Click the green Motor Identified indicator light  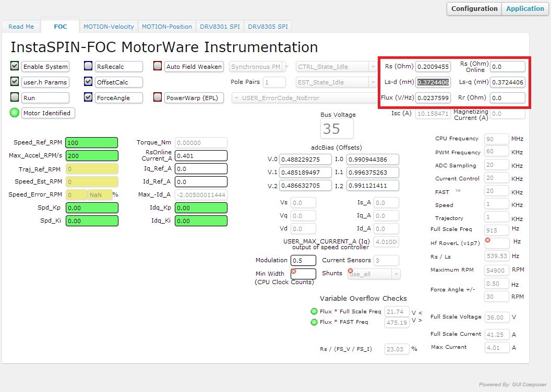tap(15, 113)
